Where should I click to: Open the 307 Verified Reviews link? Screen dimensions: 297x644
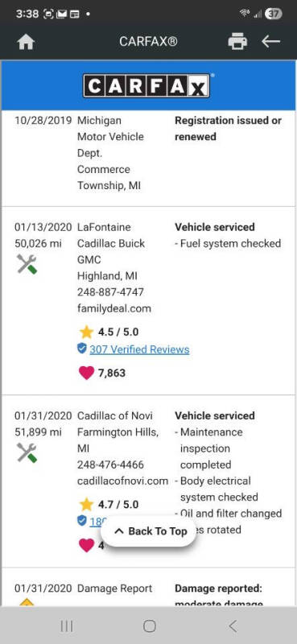pyautogui.click(x=140, y=349)
